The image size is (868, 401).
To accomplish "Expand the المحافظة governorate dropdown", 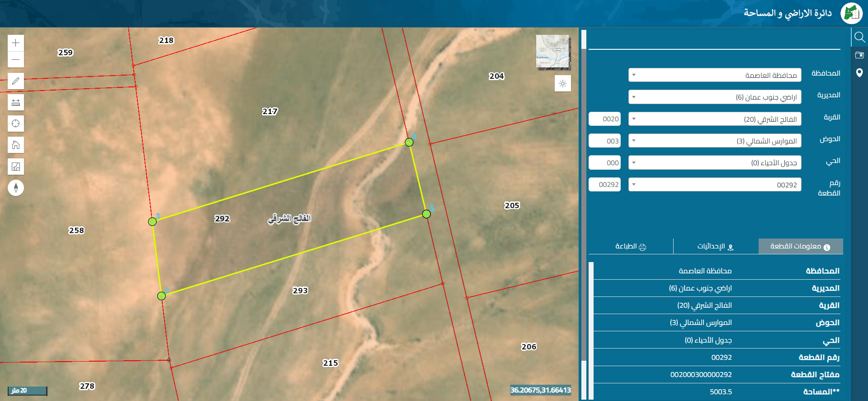I will coord(715,75).
